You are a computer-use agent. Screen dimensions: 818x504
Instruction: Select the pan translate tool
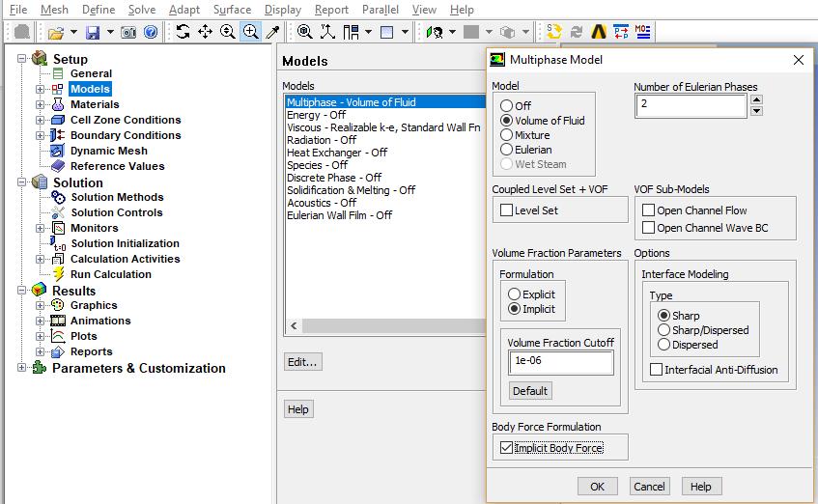[205, 33]
